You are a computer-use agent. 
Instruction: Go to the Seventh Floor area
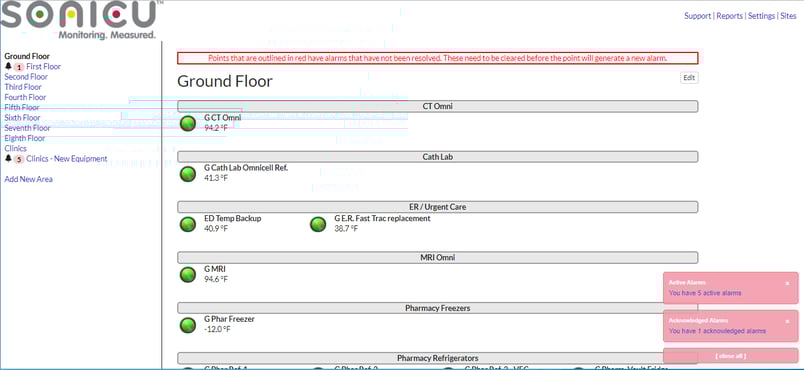pos(27,128)
